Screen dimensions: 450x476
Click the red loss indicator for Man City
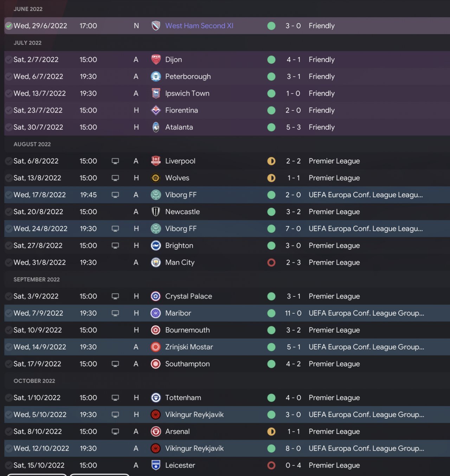coord(271,263)
